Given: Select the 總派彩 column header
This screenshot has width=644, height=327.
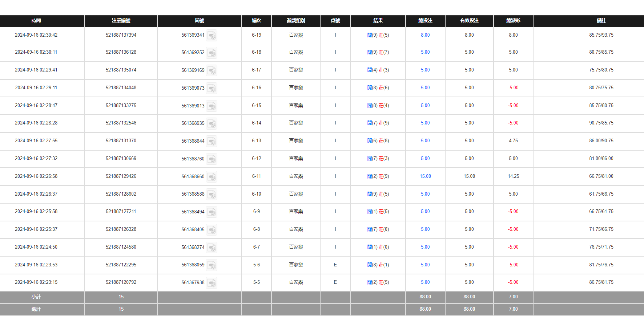Looking at the screenshot, I should coord(513,21).
